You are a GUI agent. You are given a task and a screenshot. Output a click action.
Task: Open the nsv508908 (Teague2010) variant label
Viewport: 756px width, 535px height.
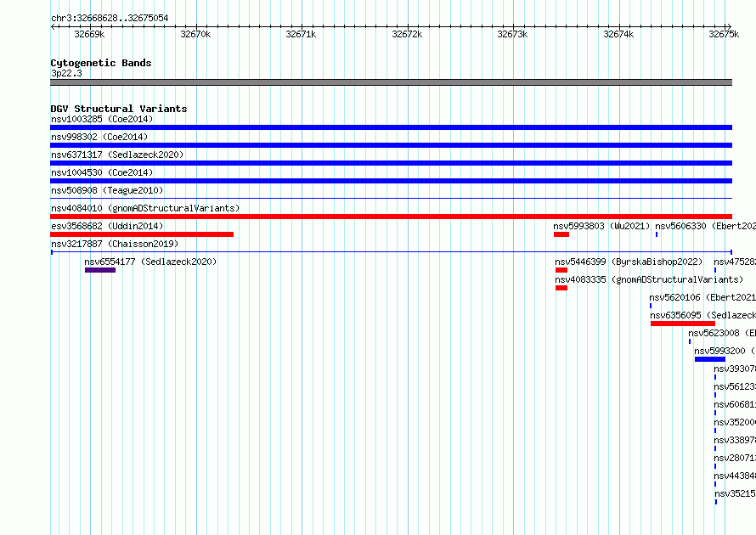coord(107,190)
